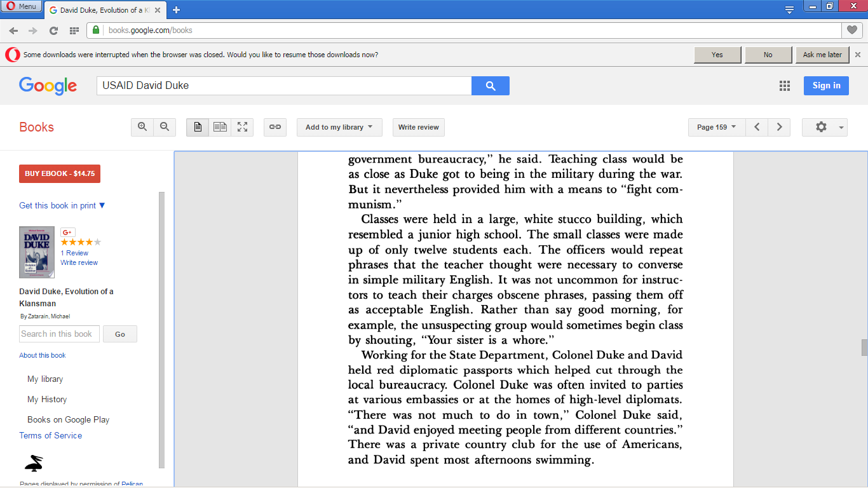This screenshot has height=488, width=868.
Task: Click the Sign in button
Action: click(826, 86)
